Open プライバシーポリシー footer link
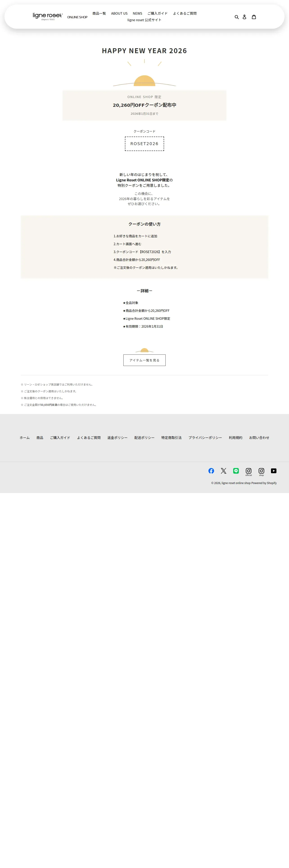This screenshot has width=289, height=868. pos(205,438)
